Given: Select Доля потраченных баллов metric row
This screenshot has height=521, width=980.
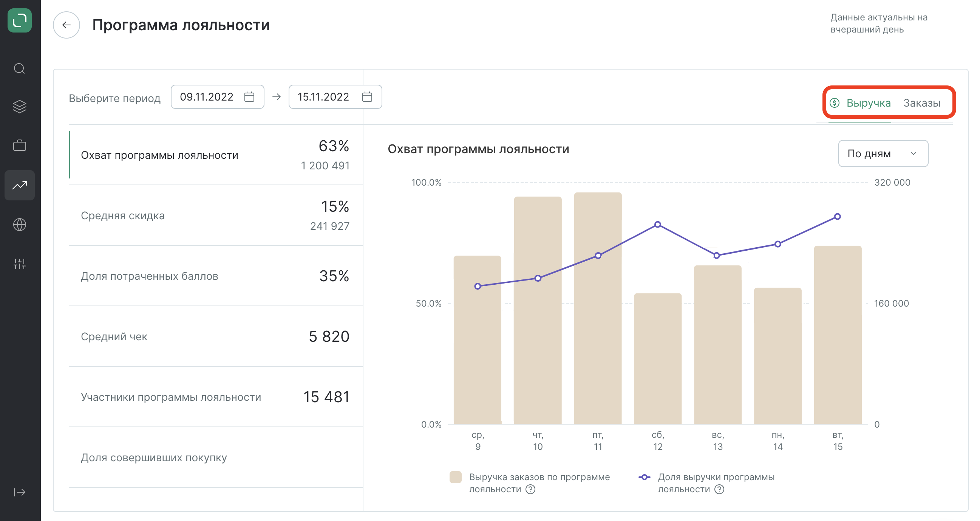Looking at the screenshot, I should pyautogui.click(x=216, y=276).
